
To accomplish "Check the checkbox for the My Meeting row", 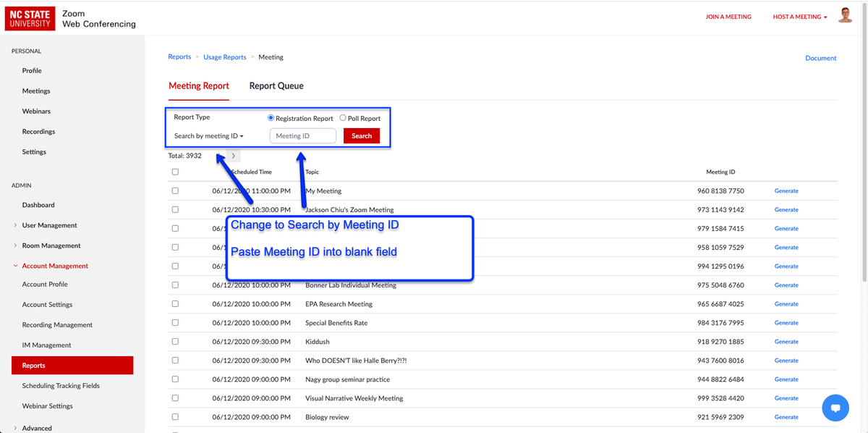I will [174, 190].
